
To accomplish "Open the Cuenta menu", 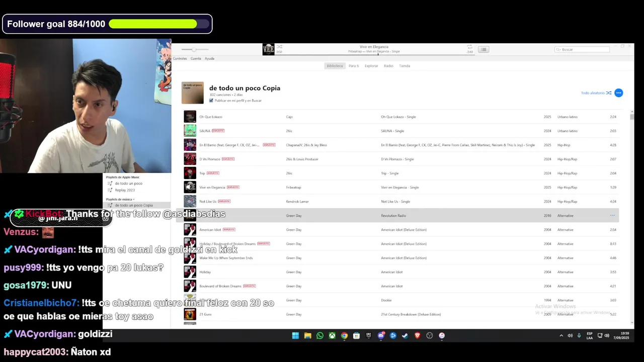I will (196, 58).
